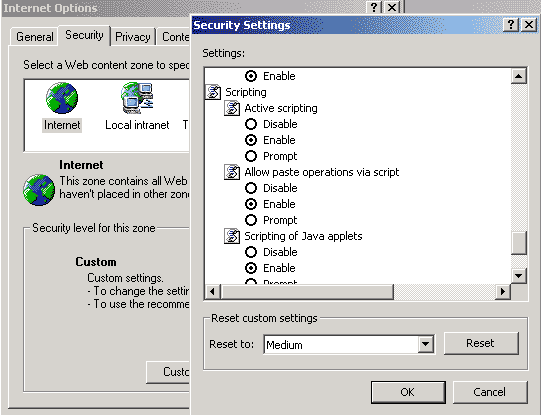The image size is (541, 415).
Task: Click the Scripting category icon
Action: [213, 92]
